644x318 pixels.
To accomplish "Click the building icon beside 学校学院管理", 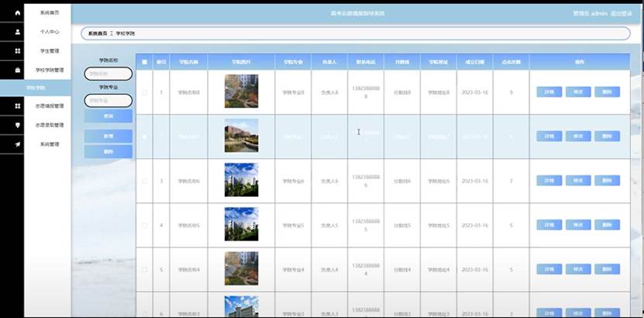I will pyautogui.click(x=17, y=71).
